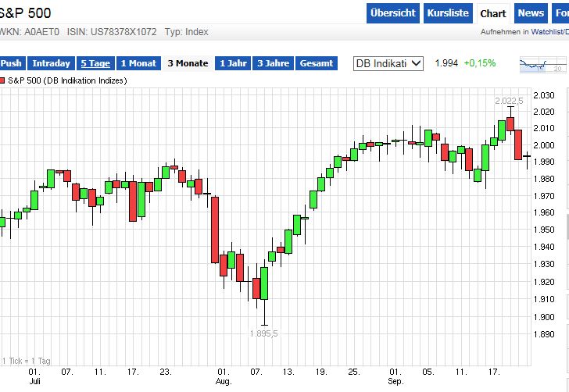Click the current price 1.994
Image resolution: width=569 pixels, height=392 pixels.
[x=446, y=63]
